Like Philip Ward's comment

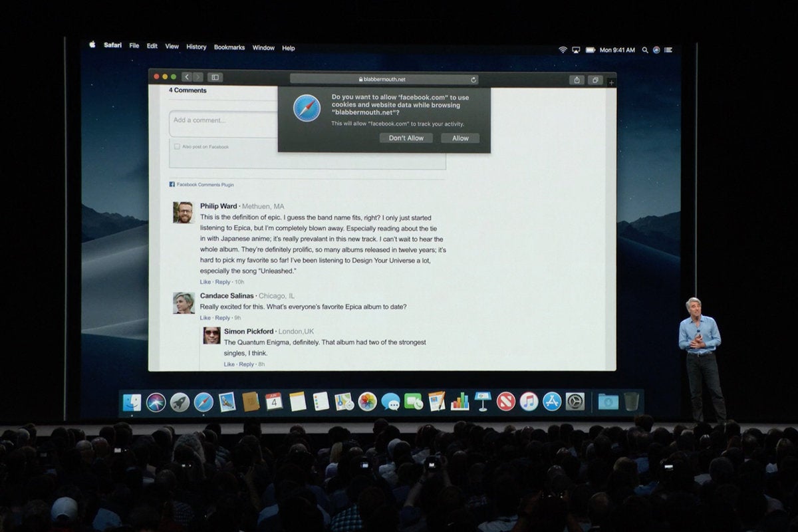click(205, 282)
